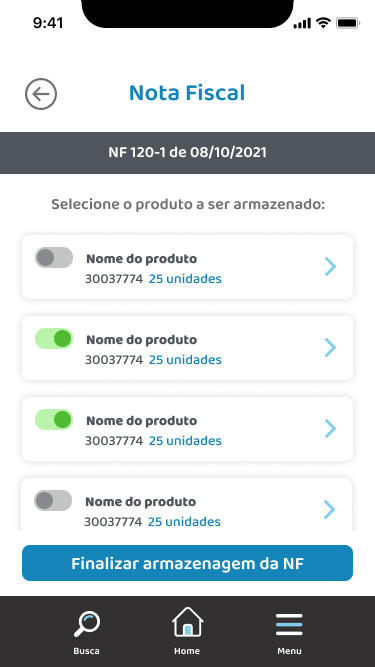Open third product details chevron
375x667 pixels.
330,428
